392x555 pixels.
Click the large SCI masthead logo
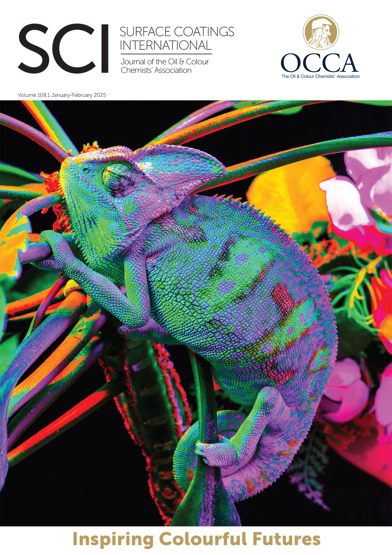[x=63, y=48]
